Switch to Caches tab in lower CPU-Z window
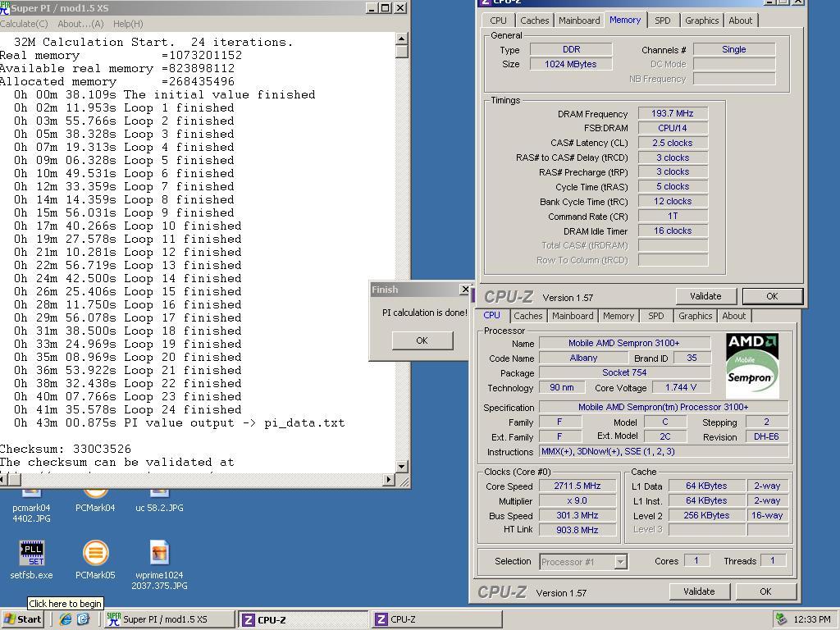Viewport: 840px width, 630px height. coord(528,316)
